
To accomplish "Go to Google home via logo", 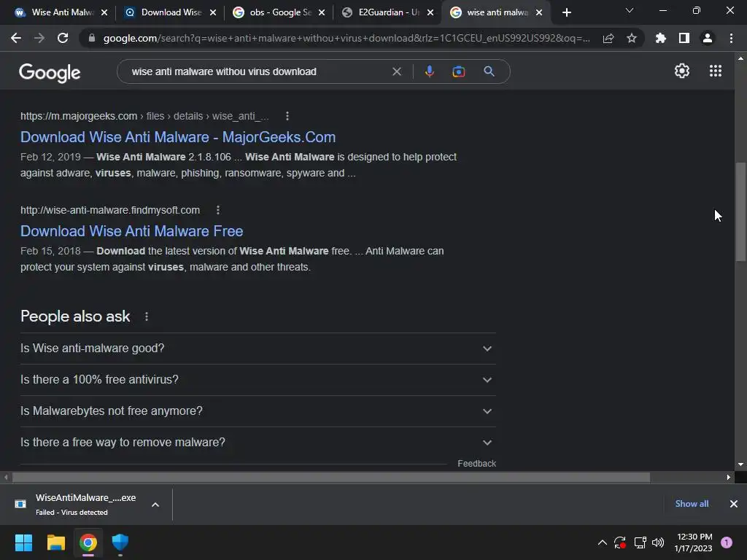I will (50, 72).
